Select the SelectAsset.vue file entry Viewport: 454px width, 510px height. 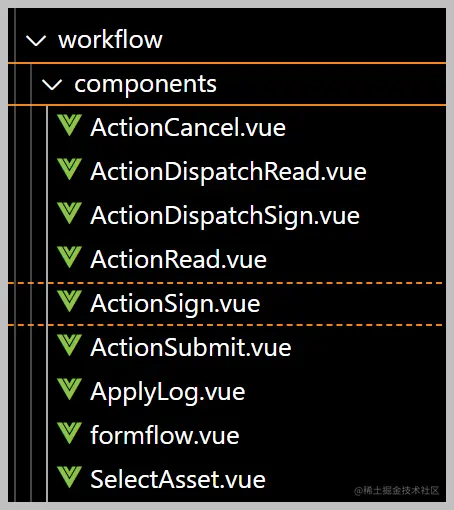point(178,480)
